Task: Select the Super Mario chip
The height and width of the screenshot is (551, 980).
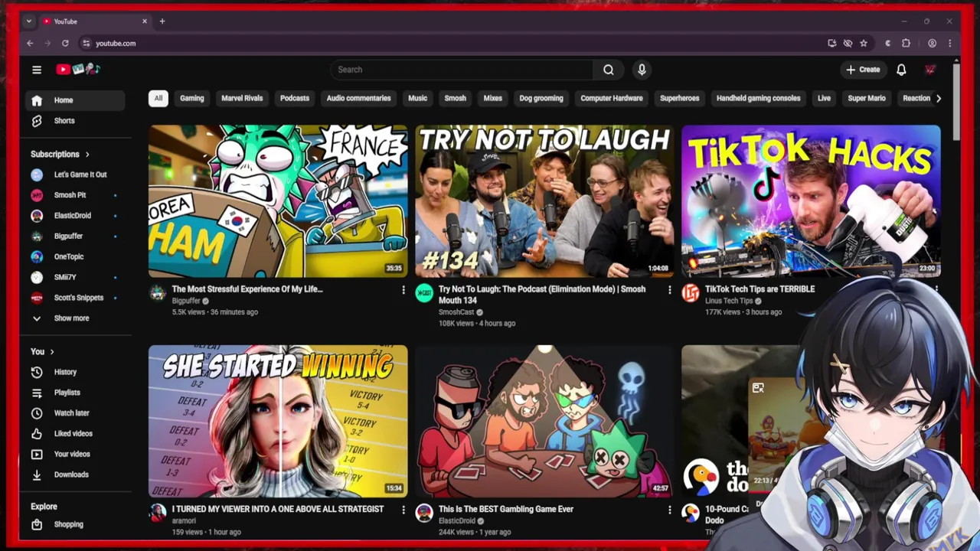Action: tap(867, 98)
